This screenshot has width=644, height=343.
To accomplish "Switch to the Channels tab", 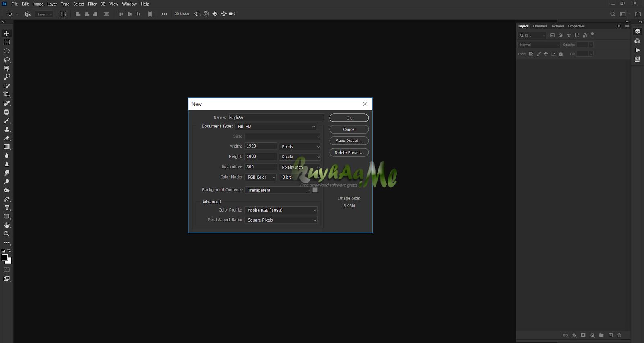I will click(540, 26).
